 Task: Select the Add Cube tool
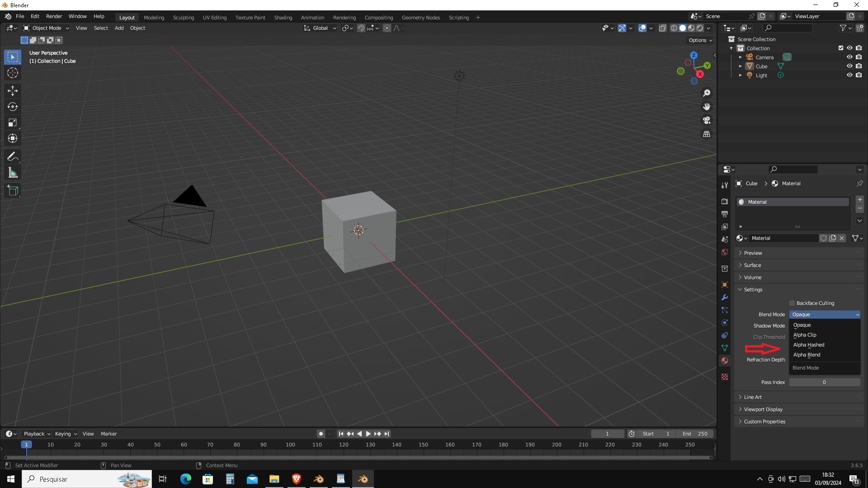[13, 191]
